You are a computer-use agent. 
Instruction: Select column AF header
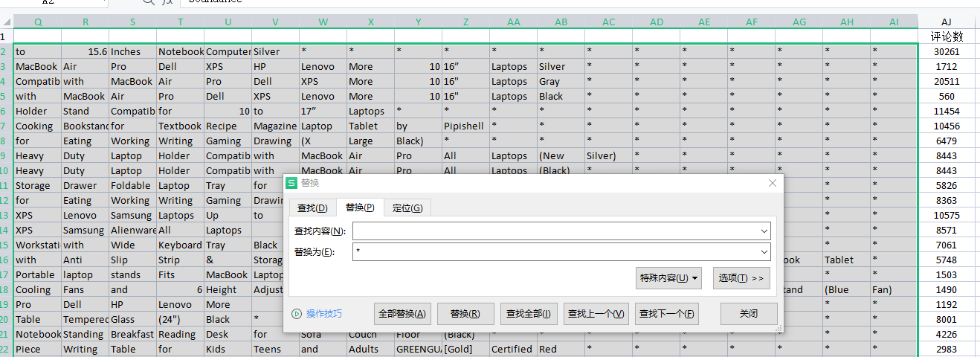pos(752,22)
